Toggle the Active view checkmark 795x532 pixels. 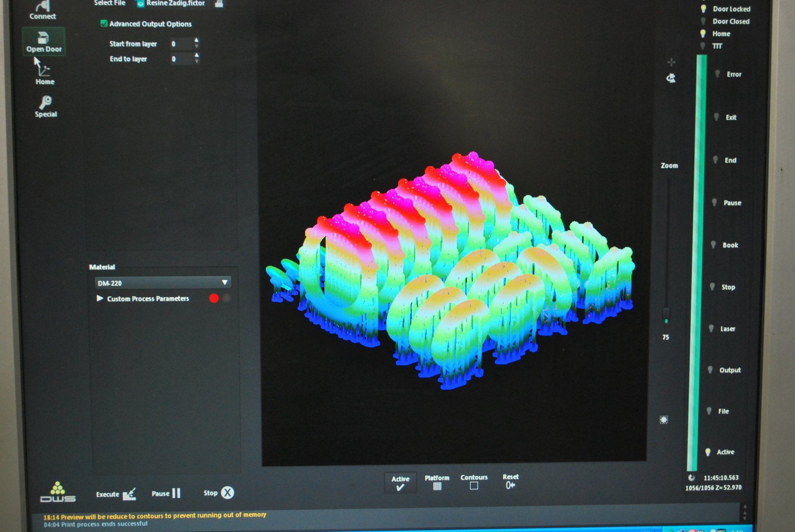click(400, 487)
